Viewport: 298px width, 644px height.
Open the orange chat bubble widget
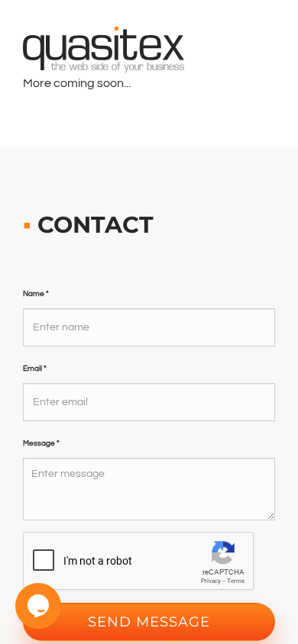38,606
